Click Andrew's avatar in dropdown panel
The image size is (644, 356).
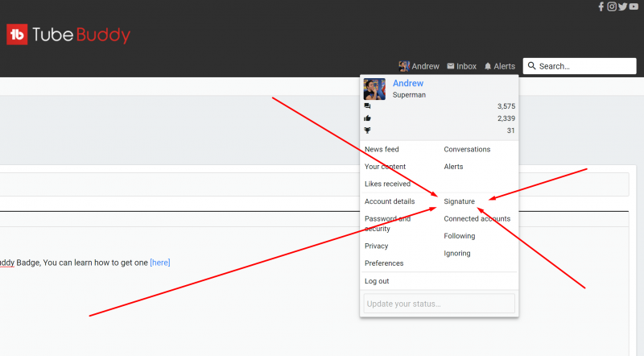tap(374, 89)
